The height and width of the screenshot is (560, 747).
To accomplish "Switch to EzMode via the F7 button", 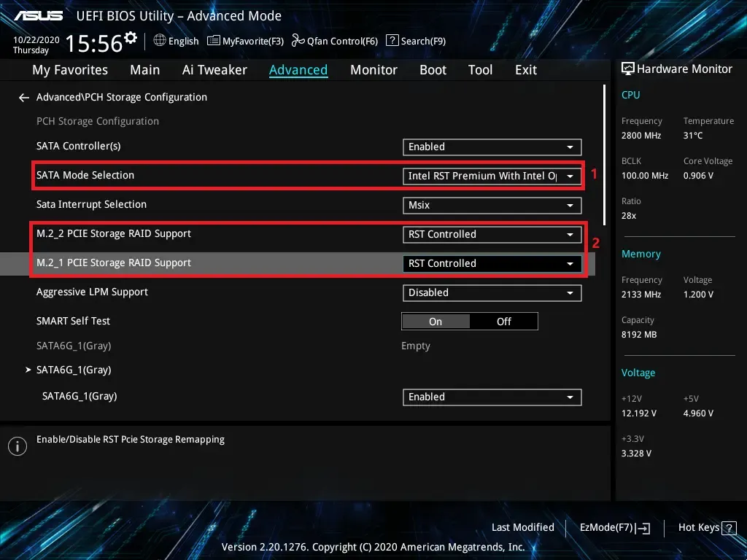I will [613, 527].
